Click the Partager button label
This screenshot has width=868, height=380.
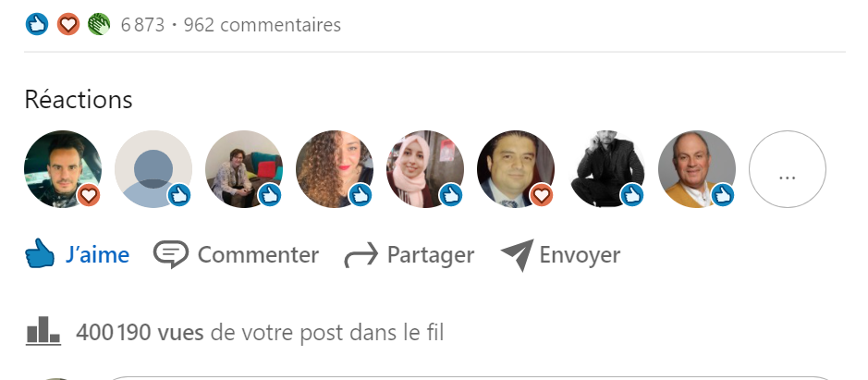point(430,254)
